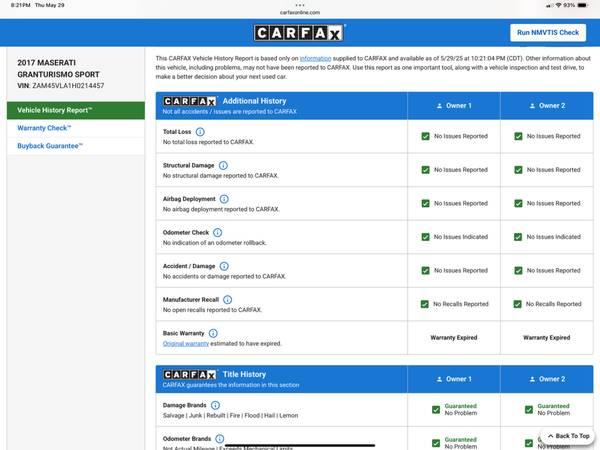The height and width of the screenshot is (450, 600).
Task: Open the Basic Warranty info icon
Action: pyautogui.click(x=213, y=333)
